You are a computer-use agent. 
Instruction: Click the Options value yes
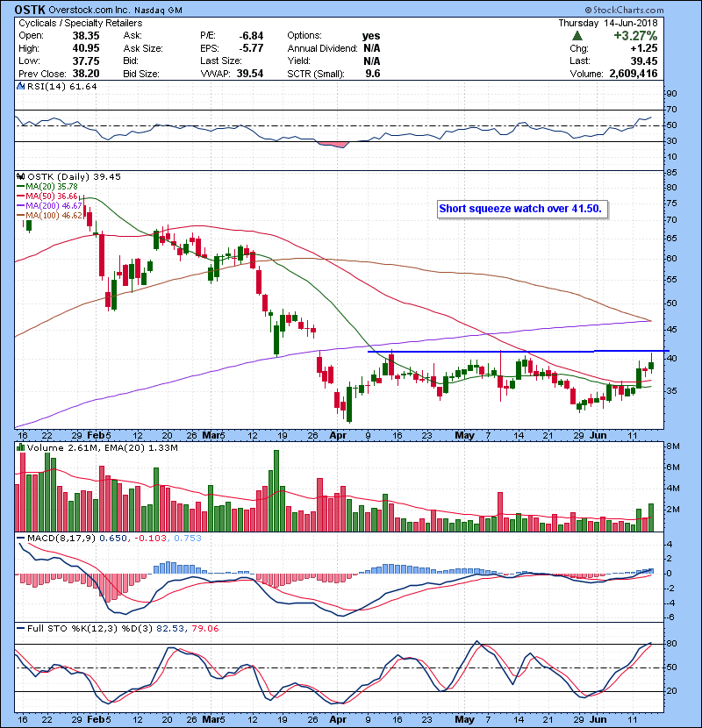pyautogui.click(x=371, y=36)
